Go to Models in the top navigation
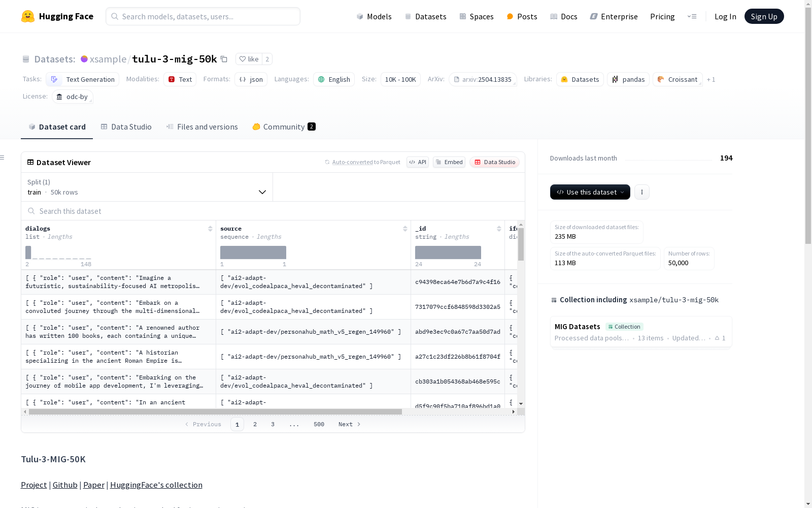The width and height of the screenshot is (812, 508). [x=374, y=16]
